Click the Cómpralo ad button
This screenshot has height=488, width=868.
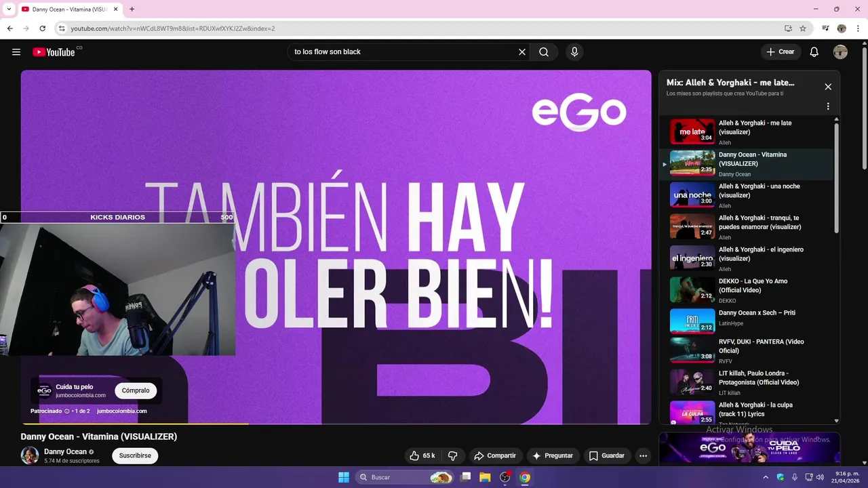(136, 390)
